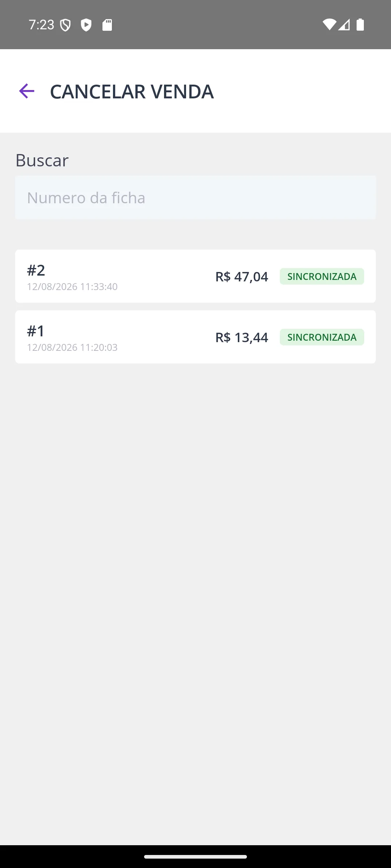Tap the purple back arrow
Image resolution: width=391 pixels, height=868 pixels.
[x=26, y=91]
